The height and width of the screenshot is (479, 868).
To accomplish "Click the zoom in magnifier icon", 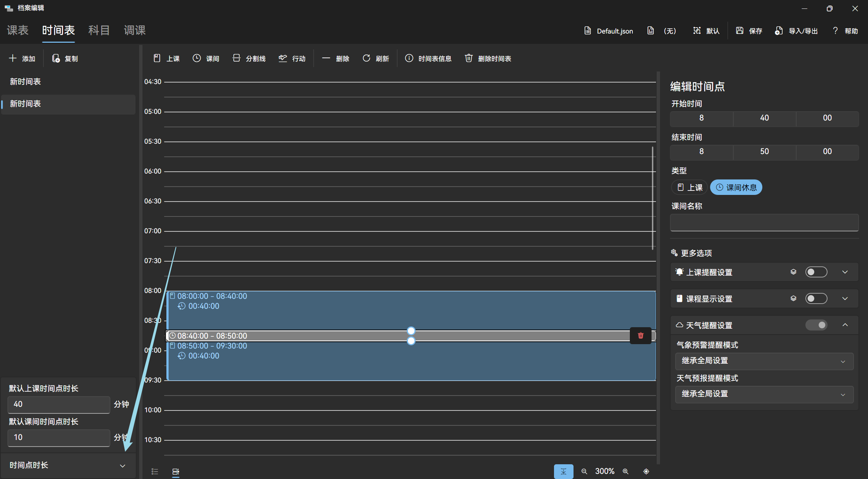I will tap(625, 471).
